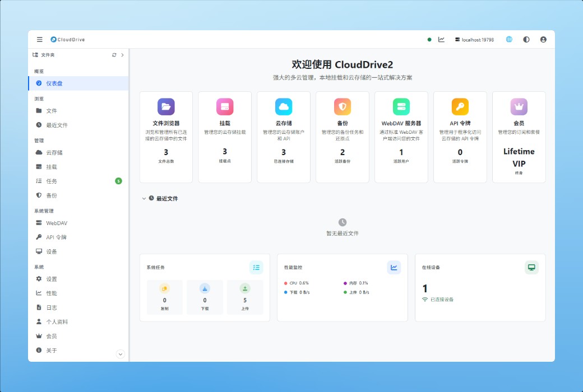
Task: Toggle the hamburger menu sidebar button
Action: point(39,39)
